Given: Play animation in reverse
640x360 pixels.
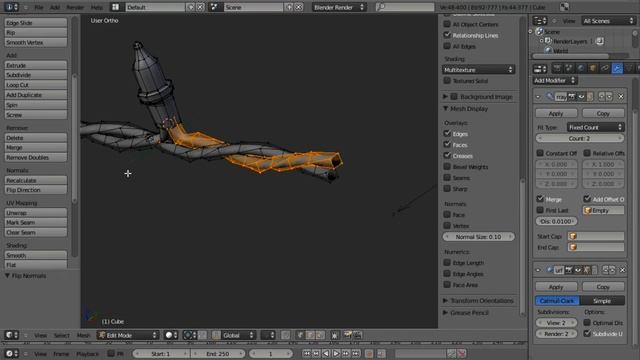Looking at the screenshot, I should click(326, 353).
